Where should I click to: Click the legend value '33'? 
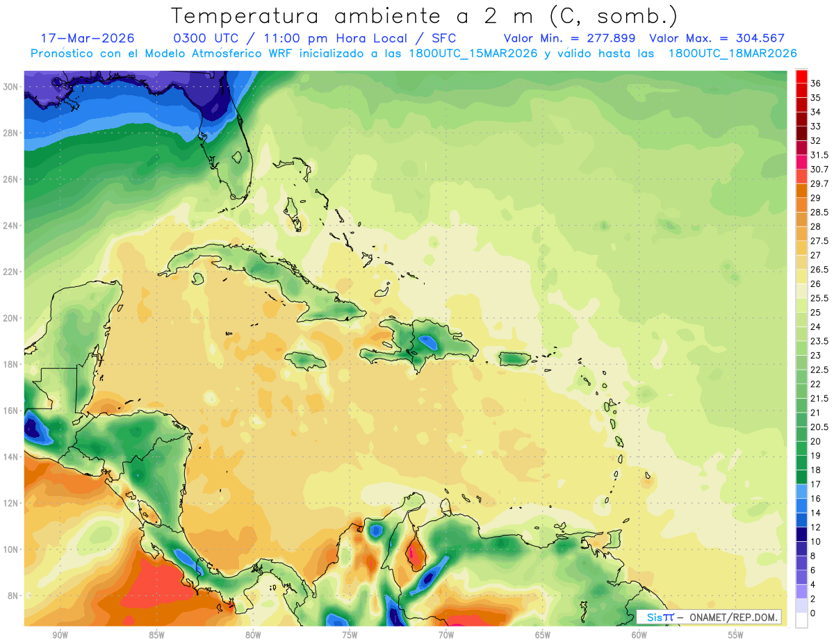coord(816,126)
